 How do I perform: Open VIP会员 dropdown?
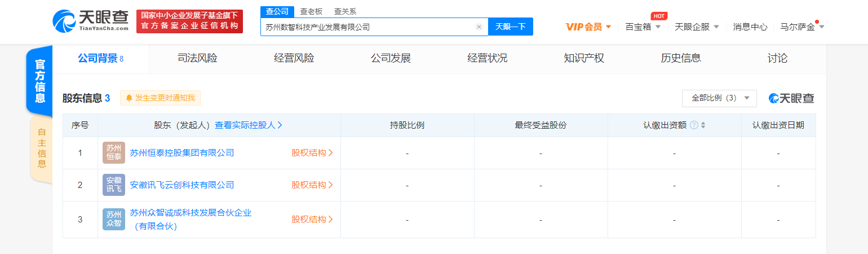588,27
